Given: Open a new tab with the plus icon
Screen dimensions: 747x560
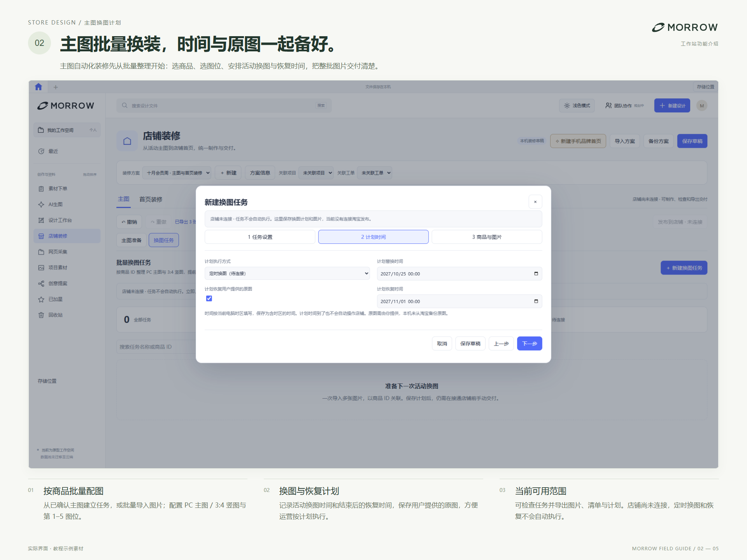Looking at the screenshot, I should pyautogui.click(x=56, y=87).
